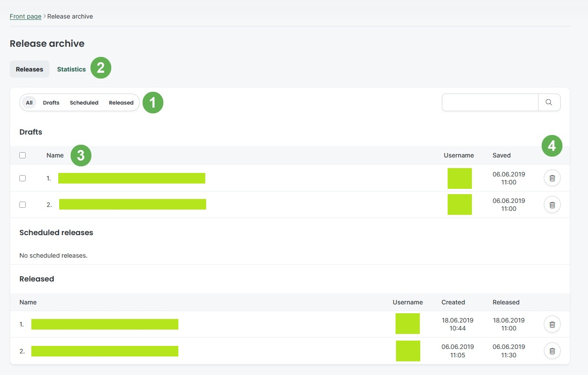The image size is (588, 375).
Task: Click Released date 06.06.2019 11:30
Action: (509, 351)
